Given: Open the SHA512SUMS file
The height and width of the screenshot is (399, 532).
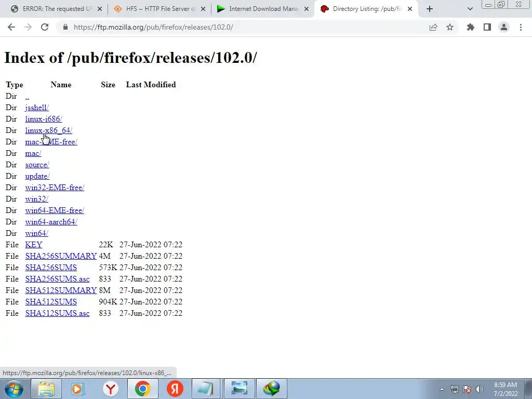Looking at the screenshot, I should (x=51, y=302).
